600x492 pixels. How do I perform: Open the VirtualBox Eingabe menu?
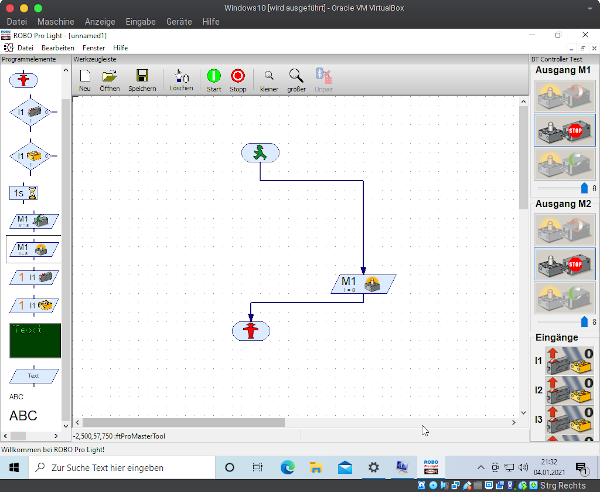click(x=140, y=22)
